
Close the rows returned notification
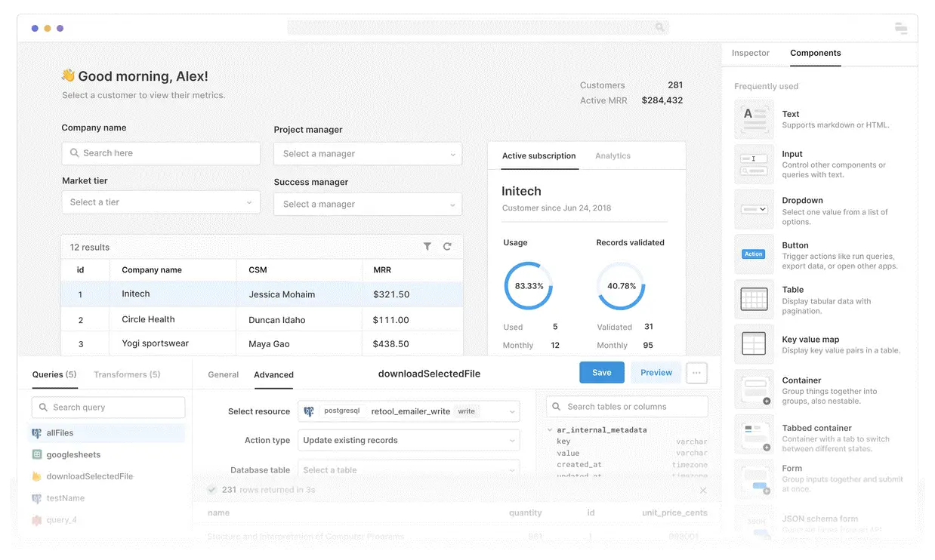click(703, 491)
